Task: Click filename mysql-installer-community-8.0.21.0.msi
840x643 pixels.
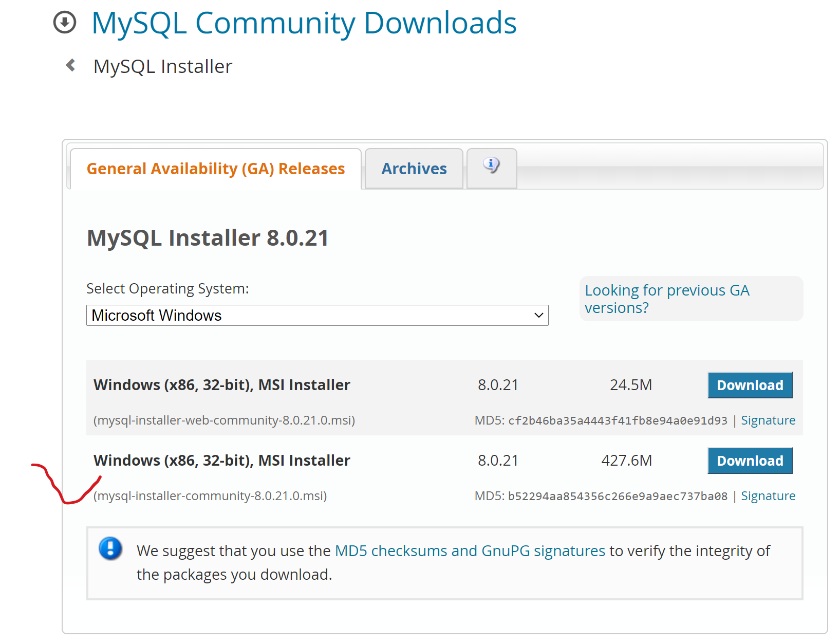Action: pos(210,496)
